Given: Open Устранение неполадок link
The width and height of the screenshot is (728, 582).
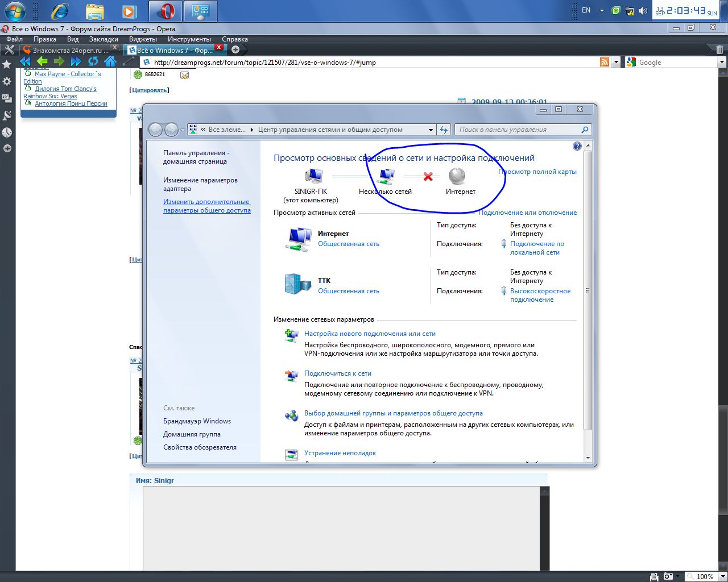Looking at the screenshot, I should point(340,453).
